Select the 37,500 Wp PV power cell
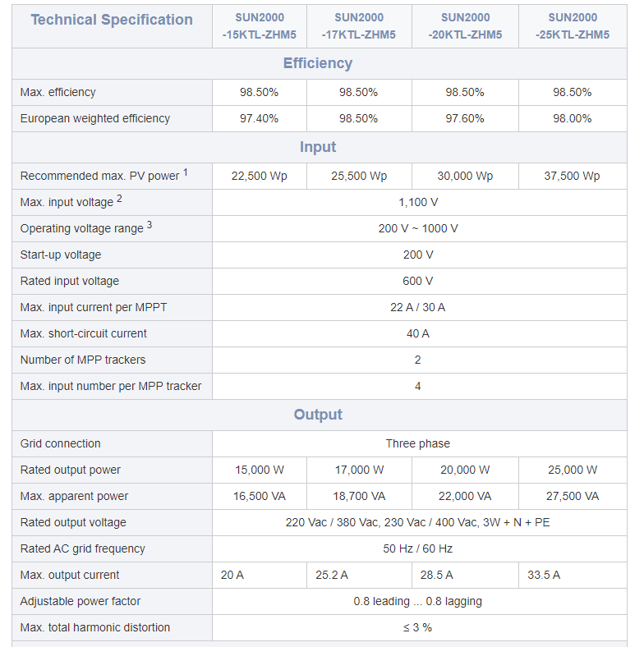The height and width of the screenshot is (647, 644). click(x=572, y=176)
